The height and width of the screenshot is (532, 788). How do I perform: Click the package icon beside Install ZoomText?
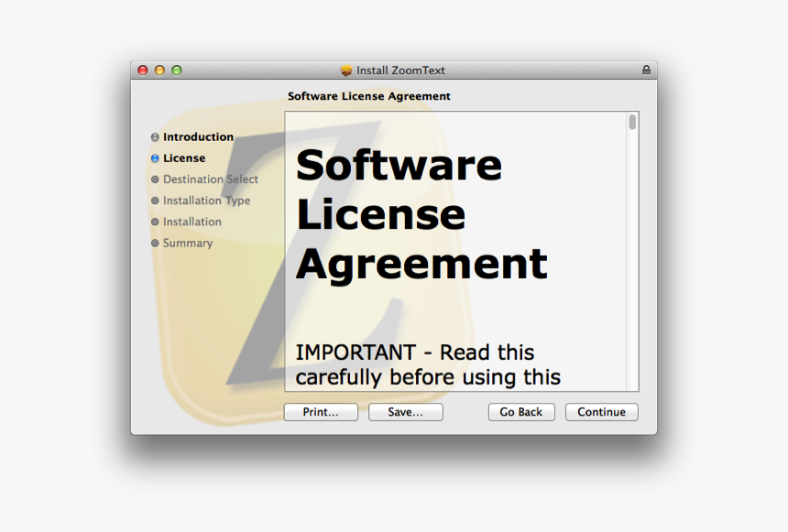345,71
